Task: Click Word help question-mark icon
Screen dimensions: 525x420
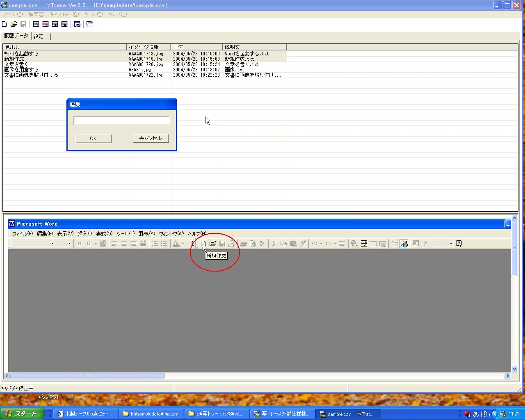Action: [459, 244]
